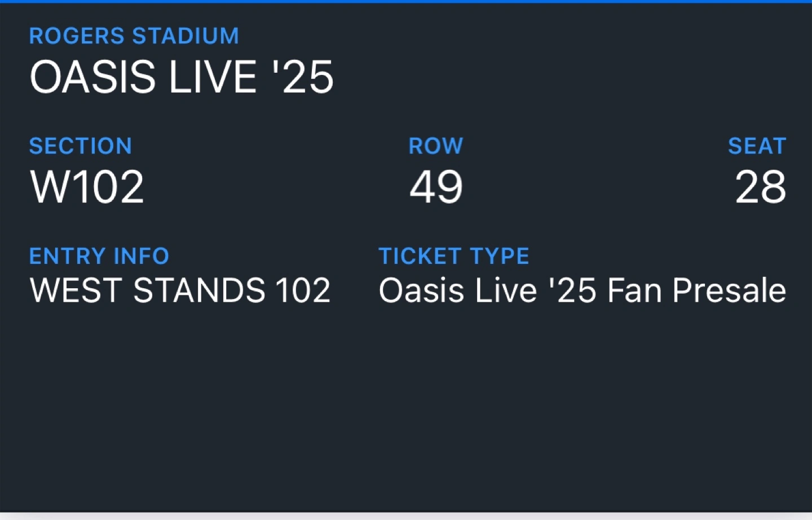Click the ROW heading label

tap(436, 146)
